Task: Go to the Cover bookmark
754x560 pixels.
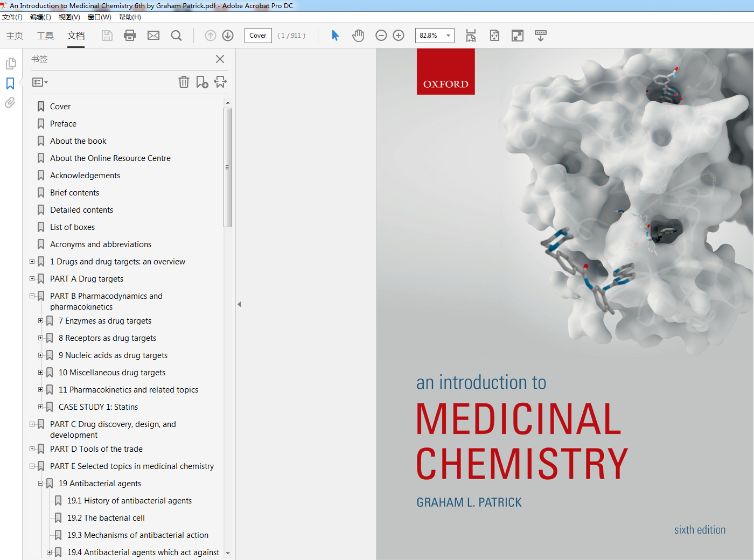Action: click(60, 107)
